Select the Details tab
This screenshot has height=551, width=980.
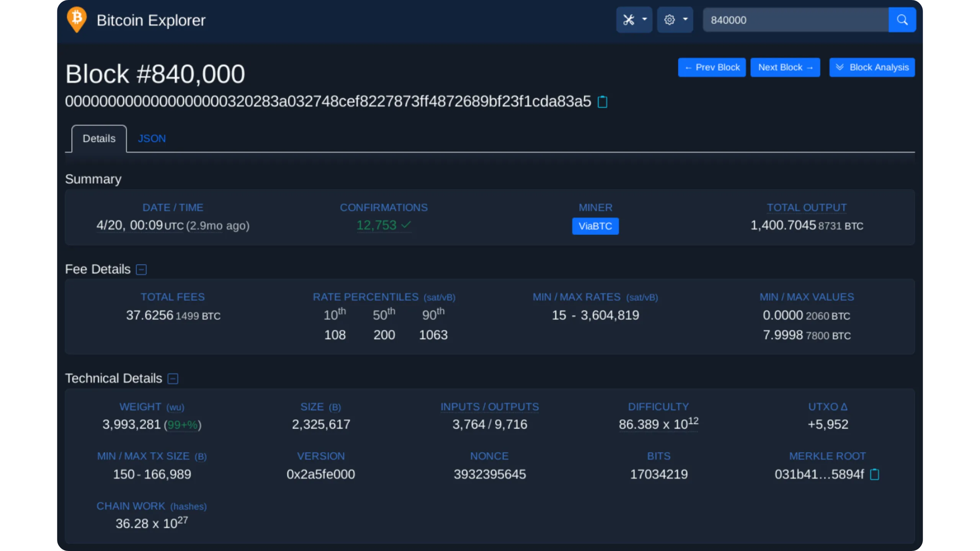99,139
